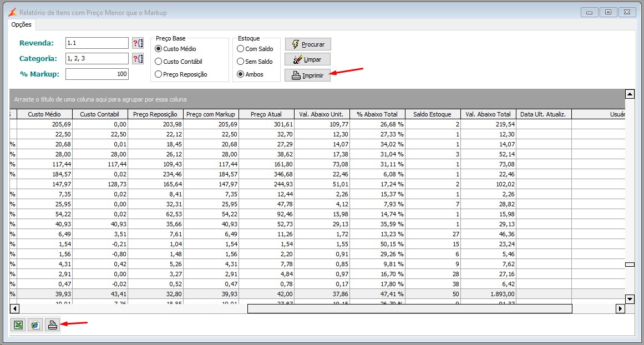Sort by Preço Reposição column header

(x=155, y=114)
